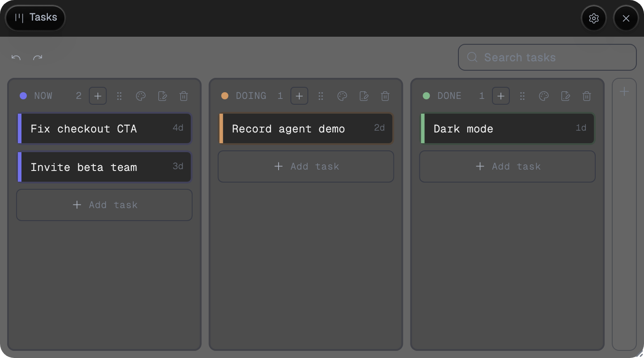The width and height of the screenshot is (644, 358).
Task: Click the DONE column title
Action: [449, 96]
